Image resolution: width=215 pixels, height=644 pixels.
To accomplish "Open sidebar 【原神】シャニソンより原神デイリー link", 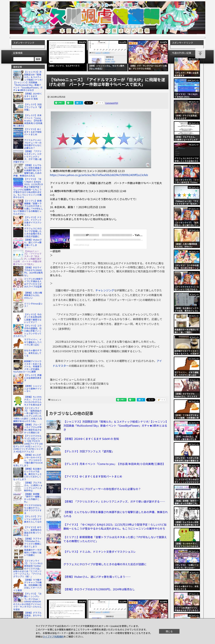I will 33,389.
